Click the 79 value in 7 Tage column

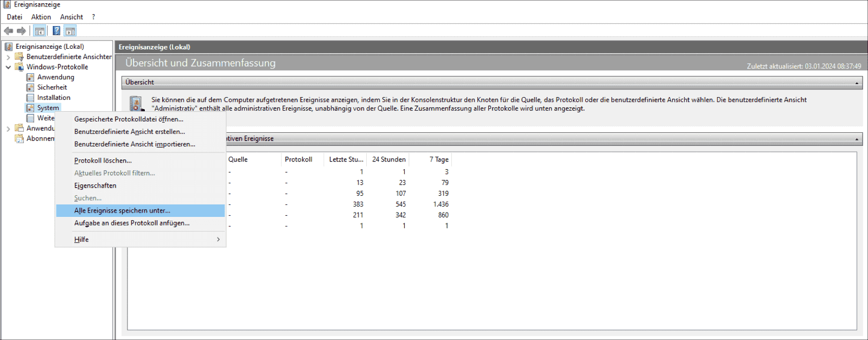point(445,183)
